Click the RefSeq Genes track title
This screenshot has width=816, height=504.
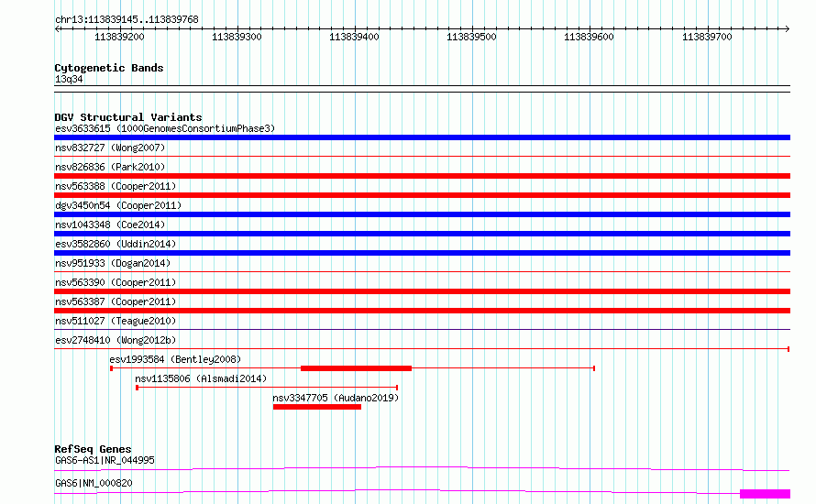[x=93, y=449]
